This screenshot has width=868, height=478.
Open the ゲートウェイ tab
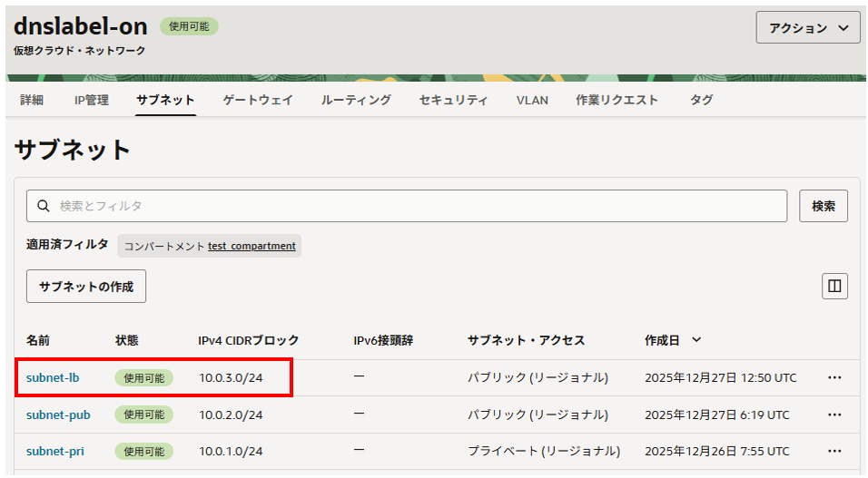[258, 100]
